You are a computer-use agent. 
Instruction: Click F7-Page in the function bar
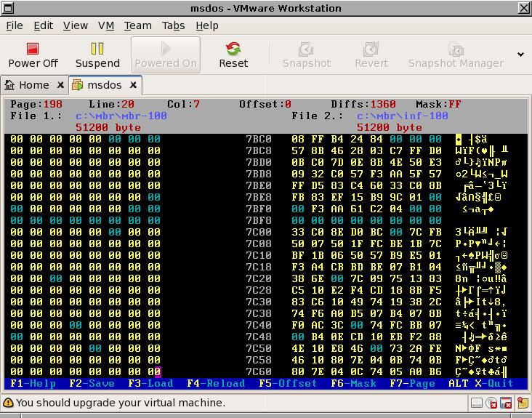tap(412, 383)
